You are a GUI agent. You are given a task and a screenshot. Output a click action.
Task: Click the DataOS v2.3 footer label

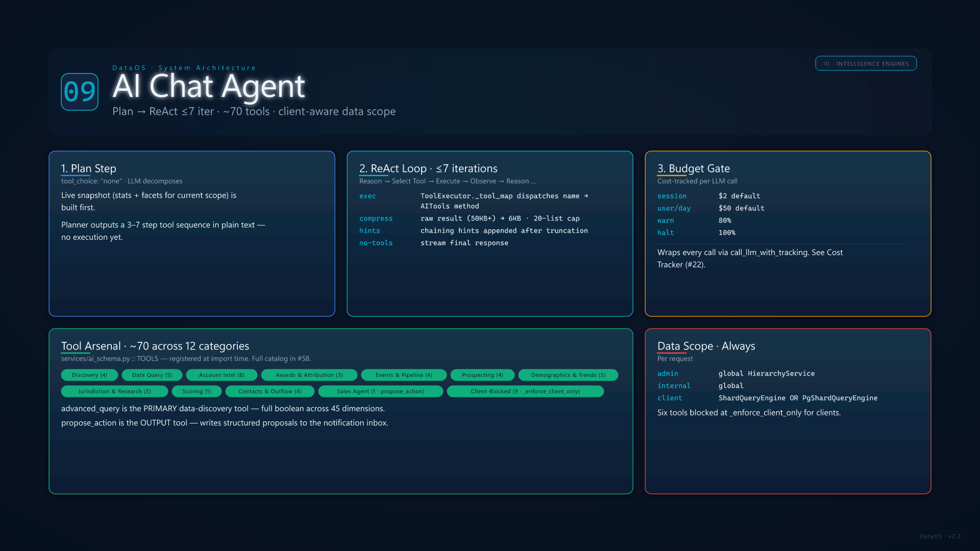[940, 536]
